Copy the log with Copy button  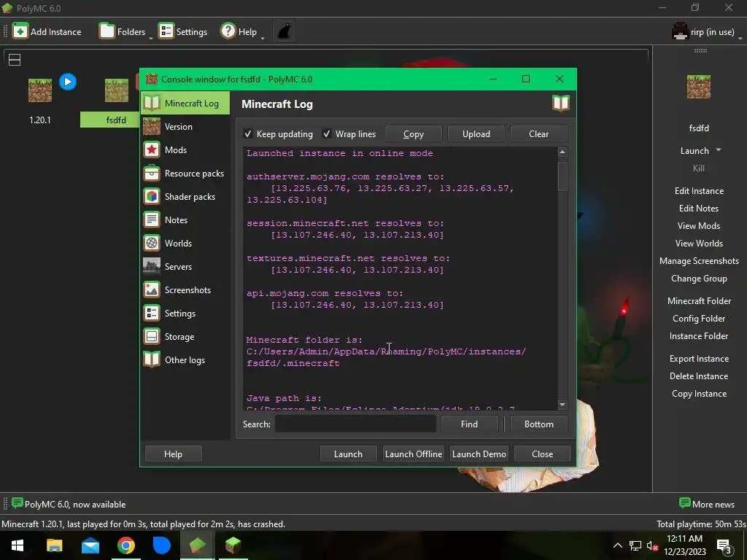pos(413,134)
